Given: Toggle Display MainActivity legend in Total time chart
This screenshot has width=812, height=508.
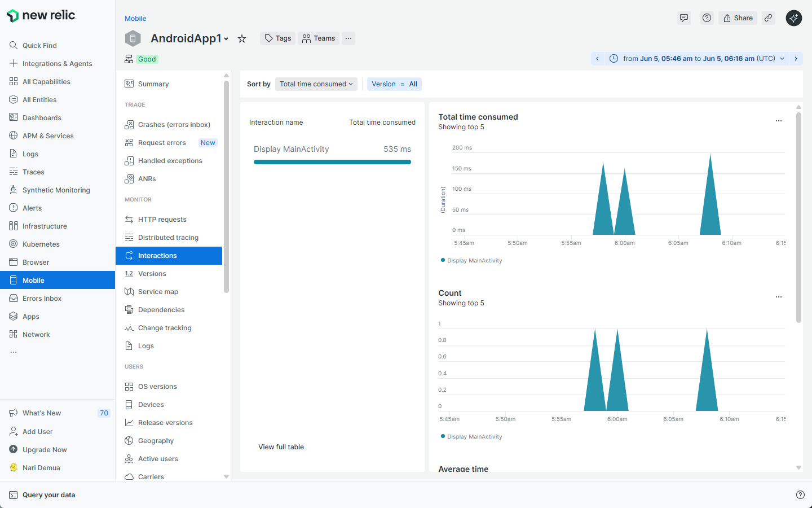Looking at the screenshot, I should pos(471,261).
